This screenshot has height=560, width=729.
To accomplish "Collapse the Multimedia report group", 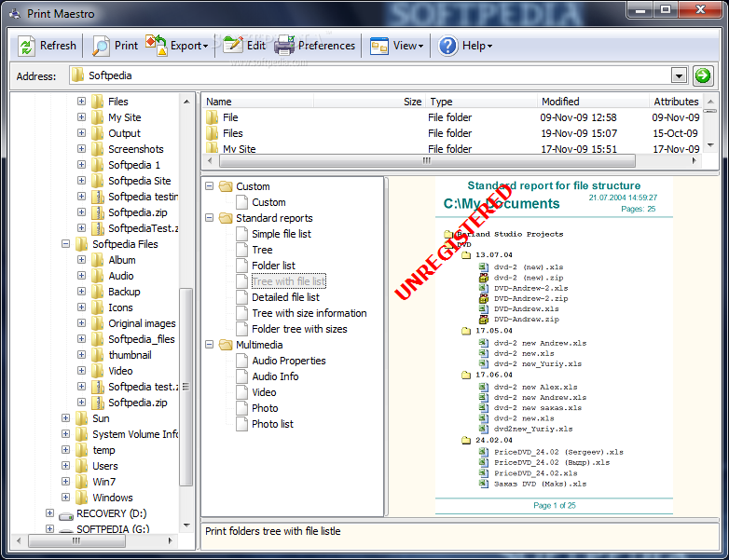I will 209,345.
